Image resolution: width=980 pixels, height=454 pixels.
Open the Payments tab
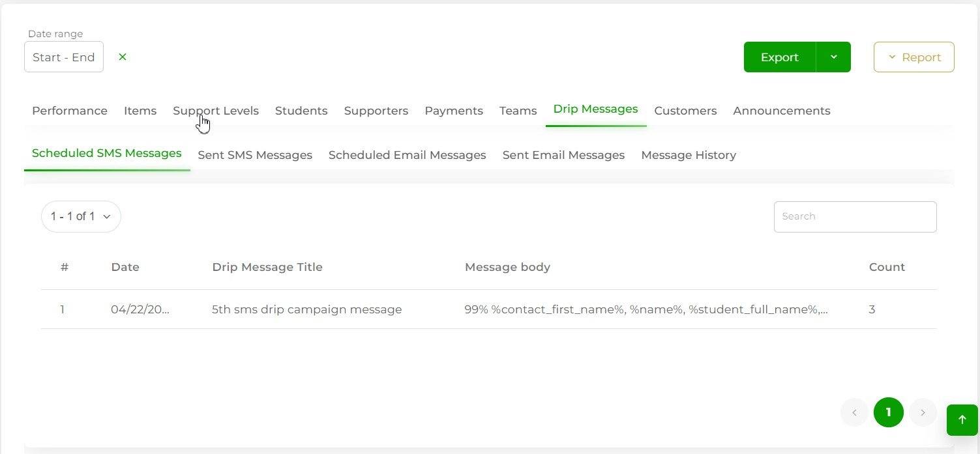(x=453, y=111)
